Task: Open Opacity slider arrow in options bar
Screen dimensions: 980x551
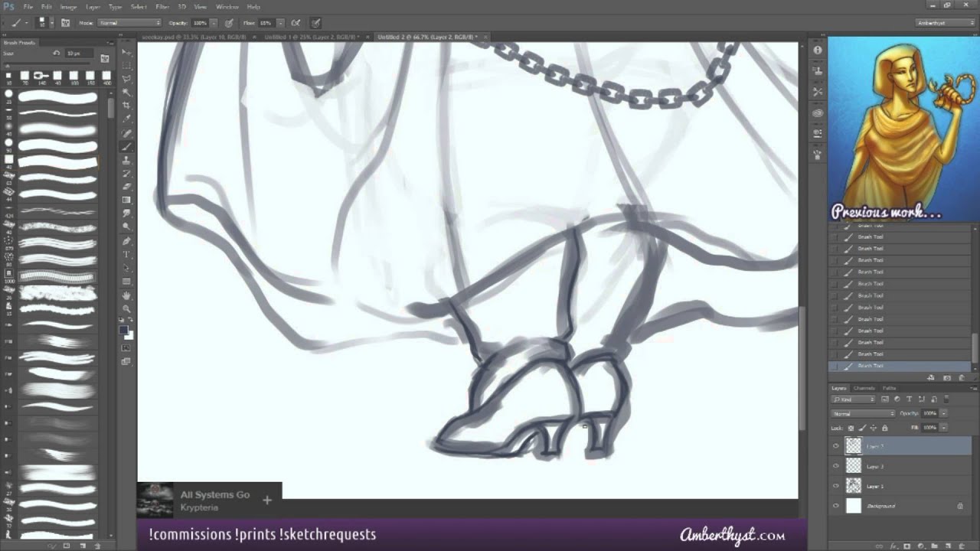Action: pos(214,23)
